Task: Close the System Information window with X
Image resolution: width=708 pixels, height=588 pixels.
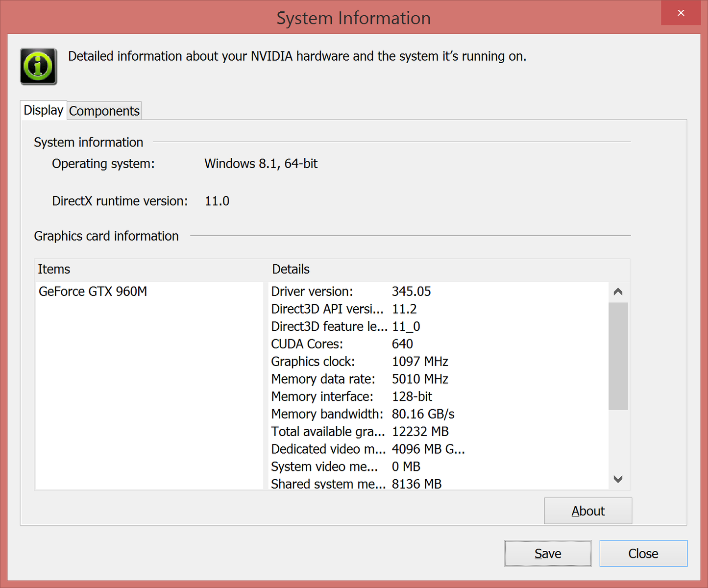Action: point(681,13)
